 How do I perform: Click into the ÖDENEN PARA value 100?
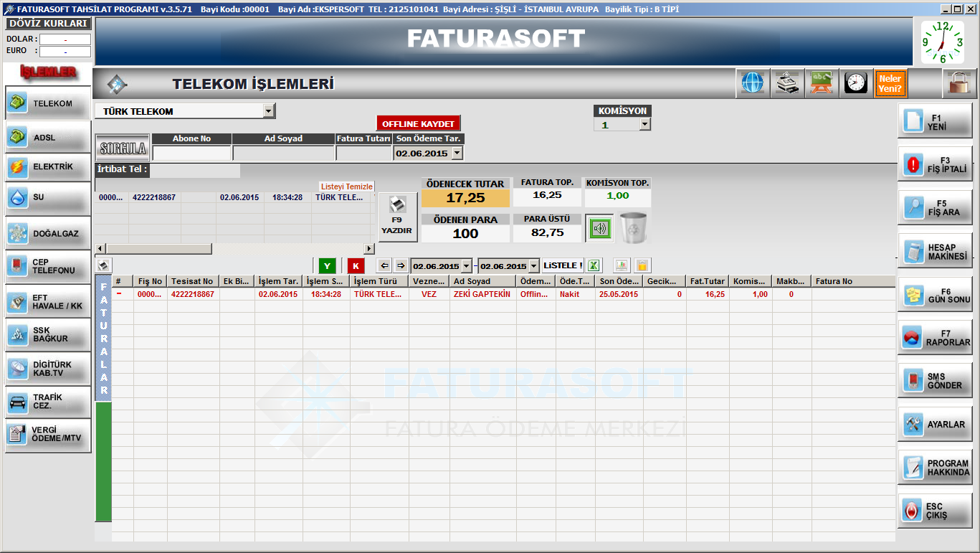(x=465, y=233)
